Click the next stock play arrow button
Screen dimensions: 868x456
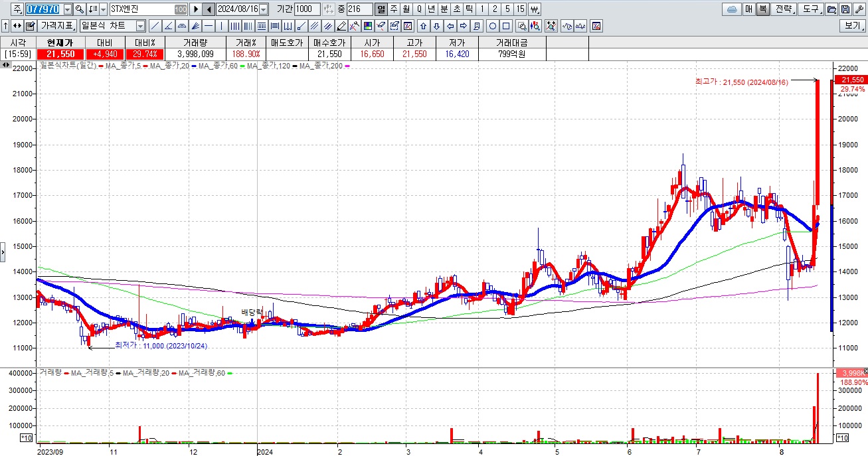coord(195,9)
